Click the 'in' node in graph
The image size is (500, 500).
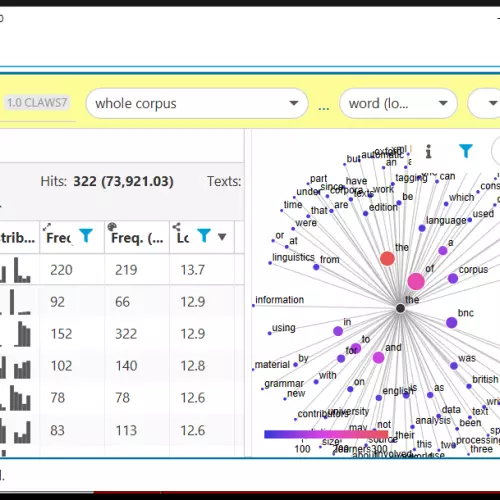pyautogui.click(x=338, y=331)
